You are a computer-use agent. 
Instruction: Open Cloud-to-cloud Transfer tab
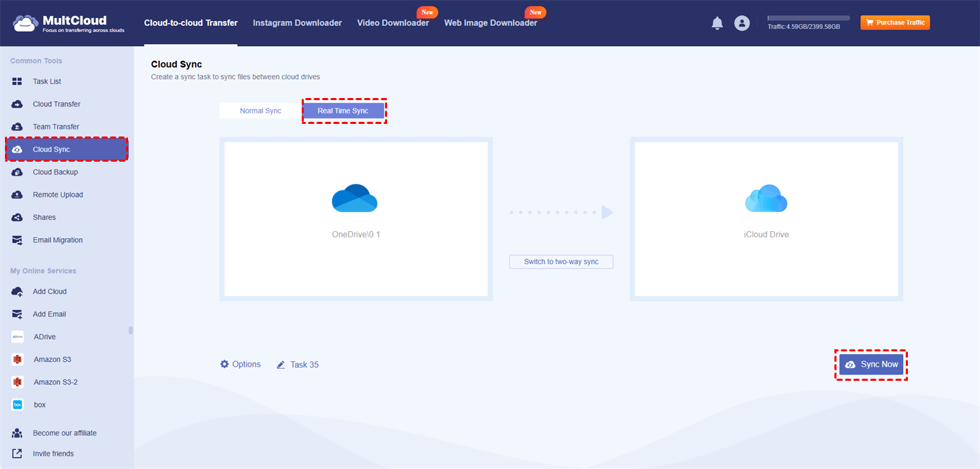(x=191, y=23)
